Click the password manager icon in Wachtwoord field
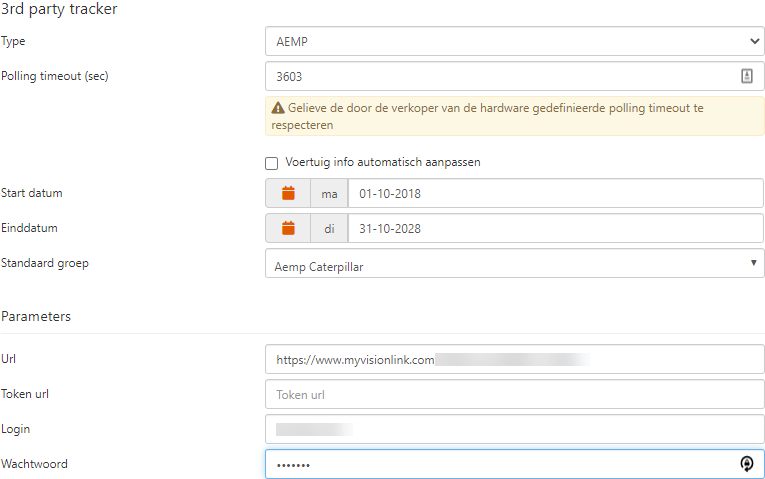The height and width of the screenshot is (479, 765). (746, 464)
